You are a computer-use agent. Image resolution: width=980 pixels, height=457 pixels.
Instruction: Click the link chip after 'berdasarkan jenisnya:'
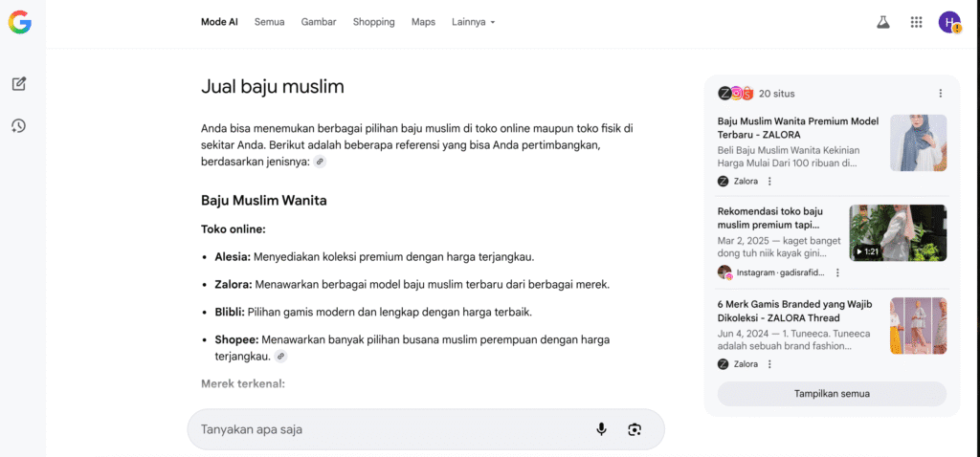pos(320,162)
